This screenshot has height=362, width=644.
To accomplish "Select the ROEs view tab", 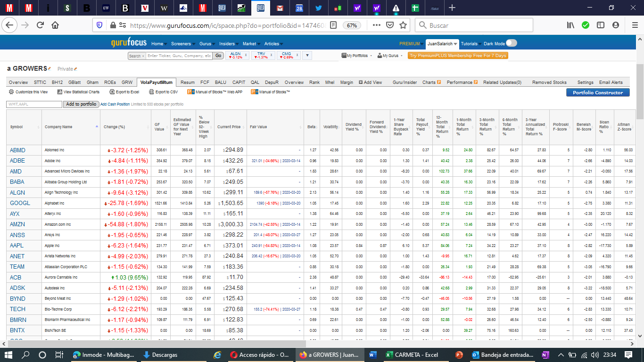I will click(x=110, y=82).
